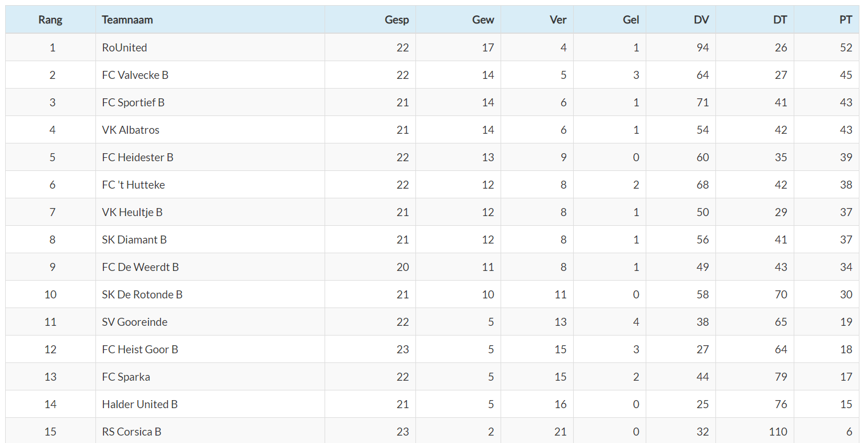
Task: Click the FC Sparka team name
Action: pos(126,377)
